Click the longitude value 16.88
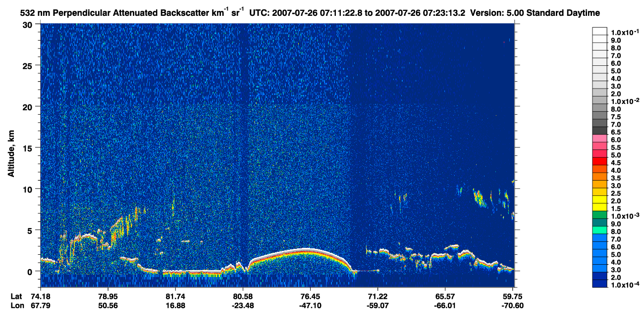Image resolution: width=644 pixels, height=330 pixels. 175,305
